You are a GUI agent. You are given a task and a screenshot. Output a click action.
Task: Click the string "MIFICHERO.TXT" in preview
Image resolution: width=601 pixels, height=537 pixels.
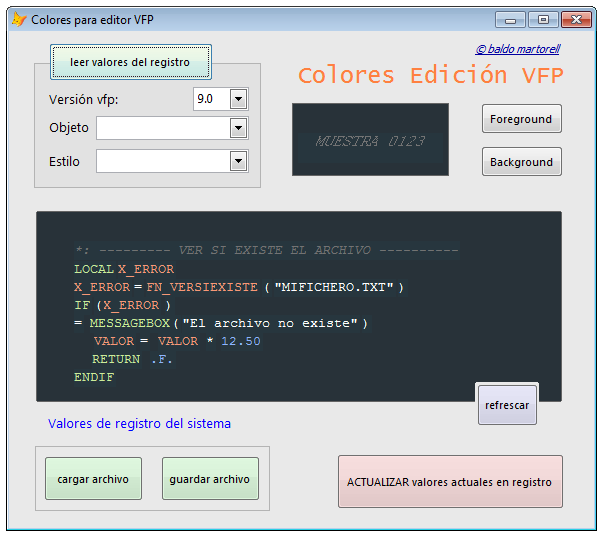click(x=334, y=287)
